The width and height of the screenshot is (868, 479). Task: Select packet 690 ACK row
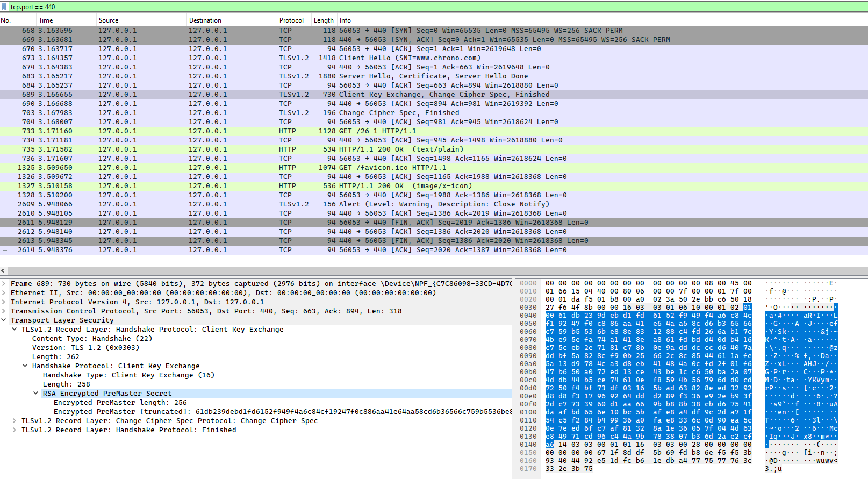[x=434, y=104]
